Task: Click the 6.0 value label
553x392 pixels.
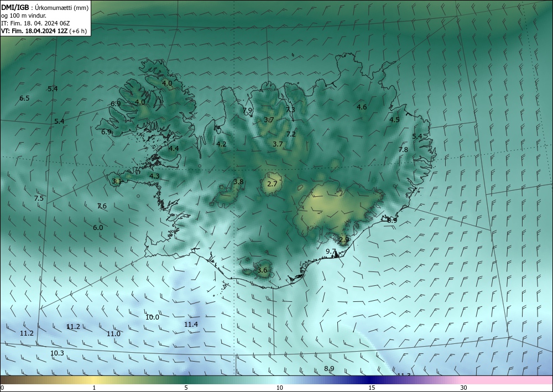Action: (x=98, y=228)
